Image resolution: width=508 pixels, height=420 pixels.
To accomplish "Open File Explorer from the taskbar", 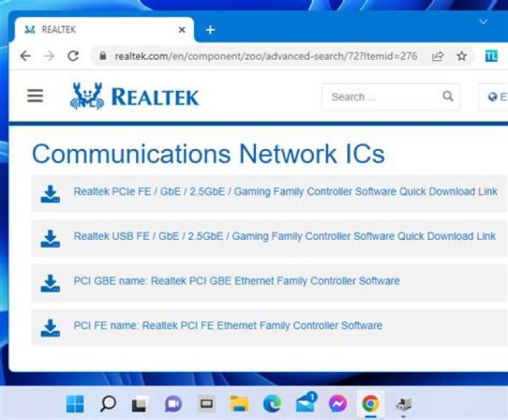I will pyautogui.click(x=239, y=404).
